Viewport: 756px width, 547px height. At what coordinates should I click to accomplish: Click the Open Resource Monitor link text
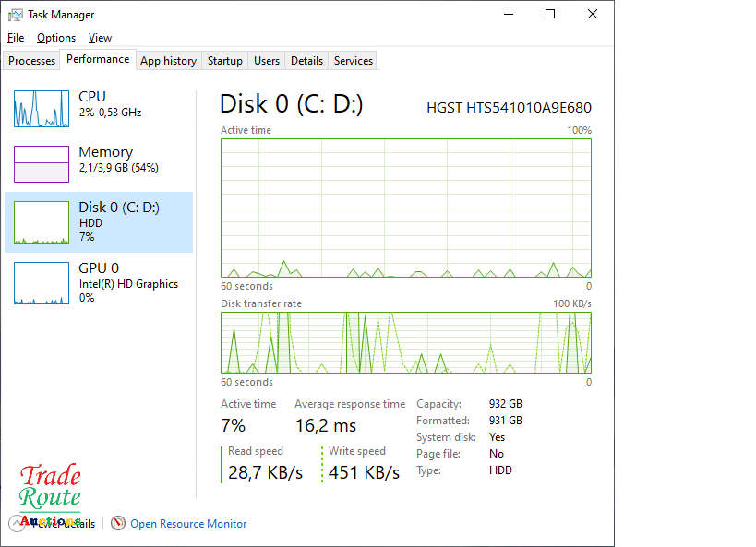188,524
